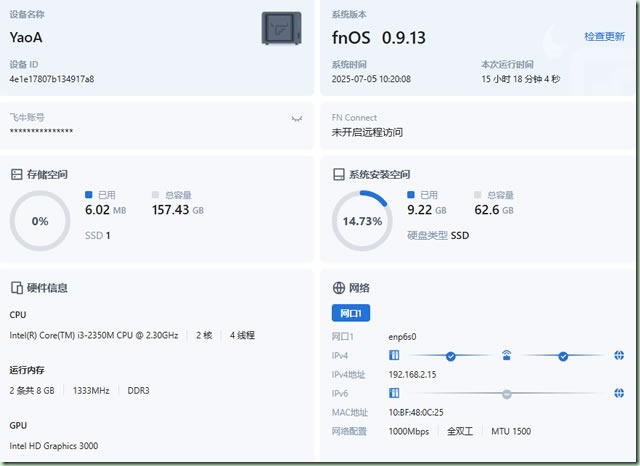Click the 9.22 GB used value
This screenshot has width=640, height=466.
pyautogui.click(x=427, y=210)
